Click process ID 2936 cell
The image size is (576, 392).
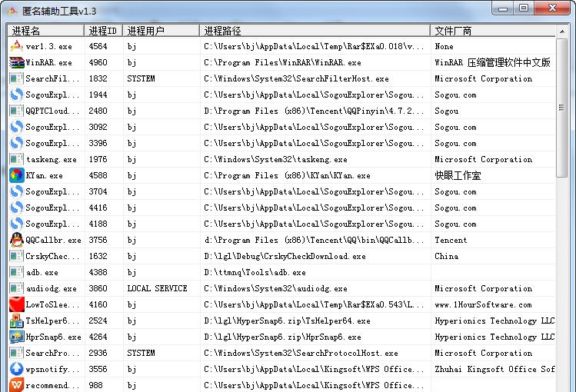(98, 353)
